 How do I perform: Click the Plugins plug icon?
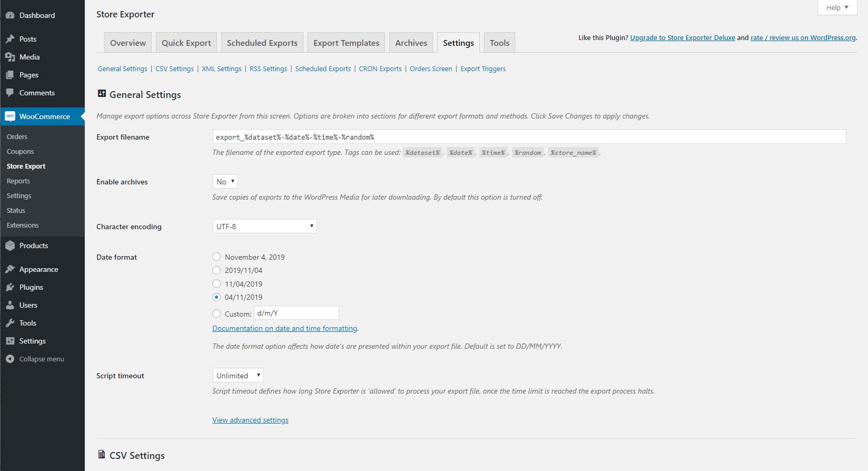click(x=10, y=287)
